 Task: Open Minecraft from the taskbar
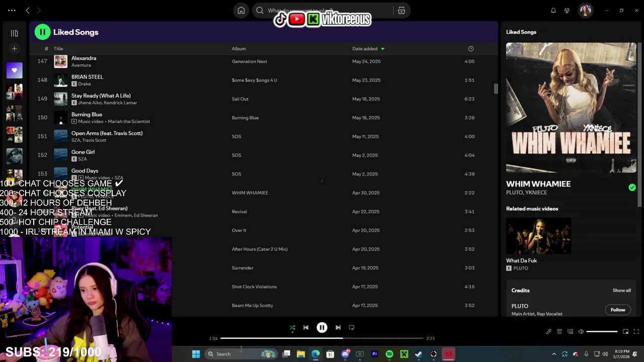404,354
